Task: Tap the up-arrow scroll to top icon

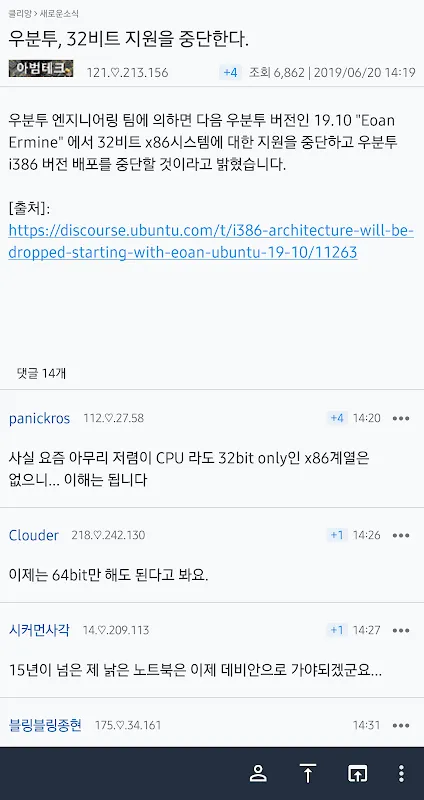Action: (x=308, y=773)
